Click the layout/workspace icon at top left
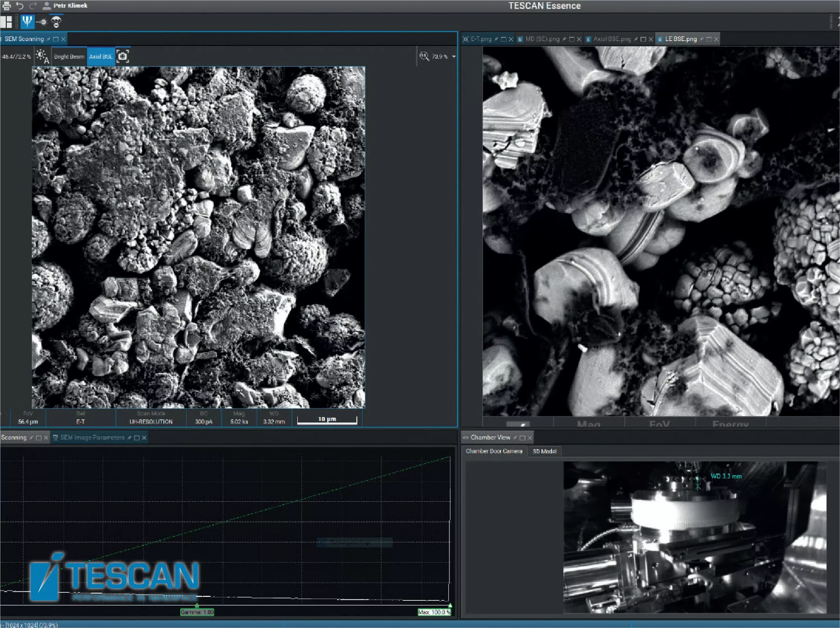Image resolution: width=840 pixels, height=628 pixels. [7, 22]
